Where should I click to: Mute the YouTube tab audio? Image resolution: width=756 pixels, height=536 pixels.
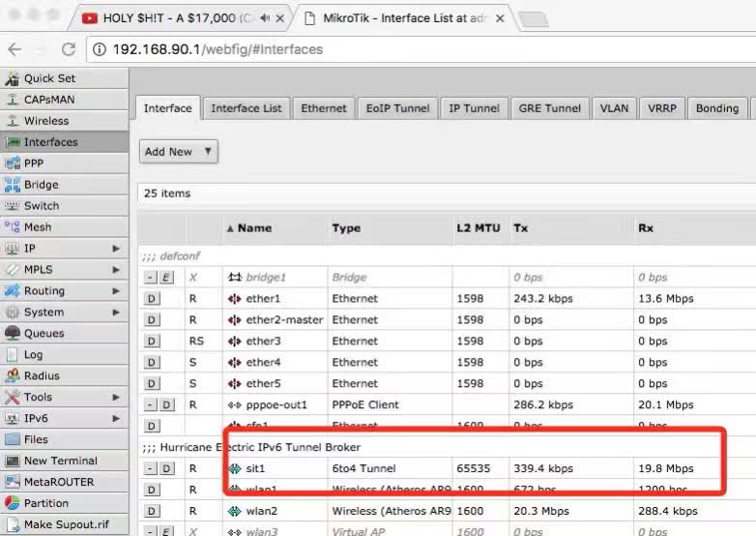tap(265, 18)
